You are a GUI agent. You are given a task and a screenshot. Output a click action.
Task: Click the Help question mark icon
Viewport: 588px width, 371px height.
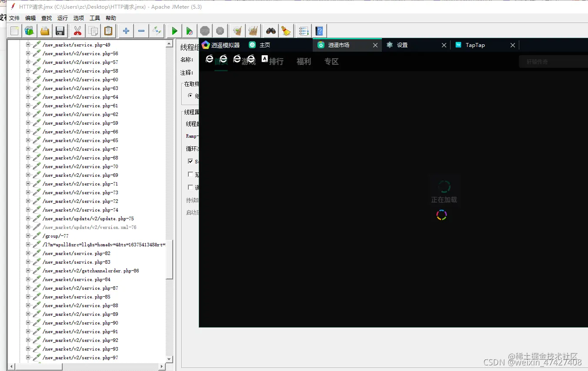(x=320, y=31)
